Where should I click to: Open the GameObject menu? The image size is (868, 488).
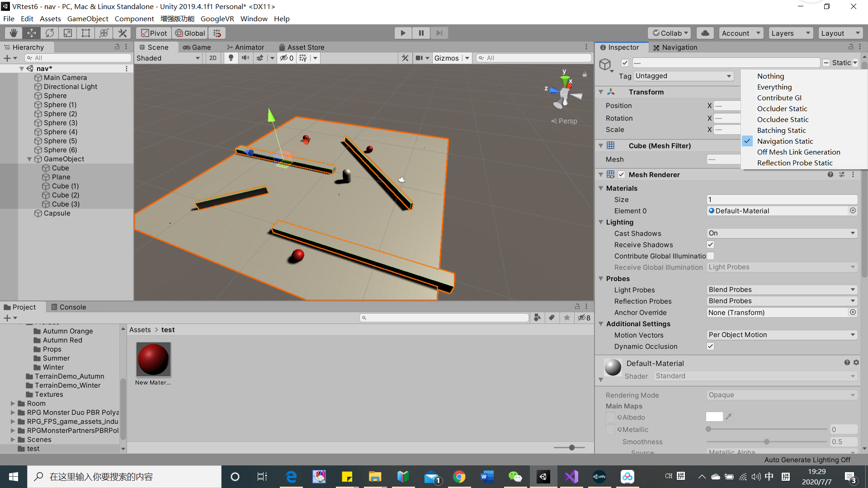pyautogui.click(x=88, y=19)
